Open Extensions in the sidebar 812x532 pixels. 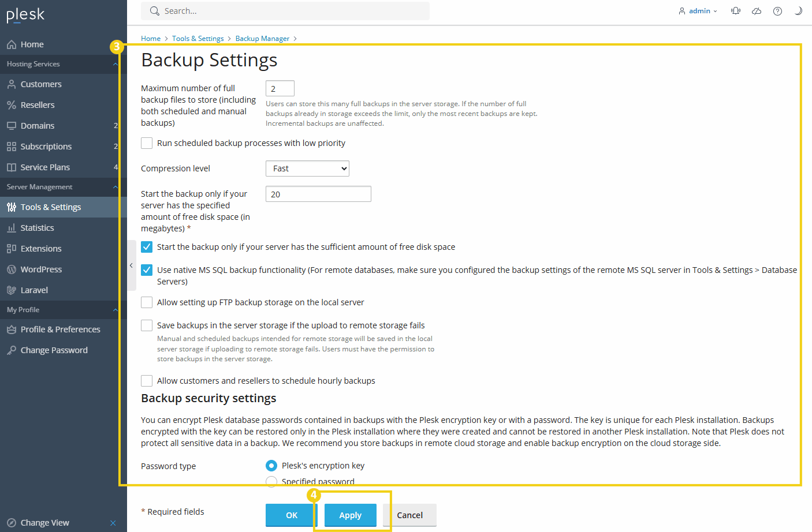41,249
